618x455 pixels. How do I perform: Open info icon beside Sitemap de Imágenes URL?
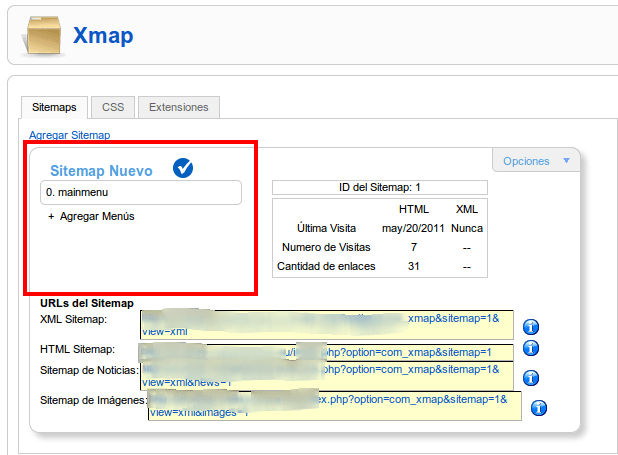[539, 408]
